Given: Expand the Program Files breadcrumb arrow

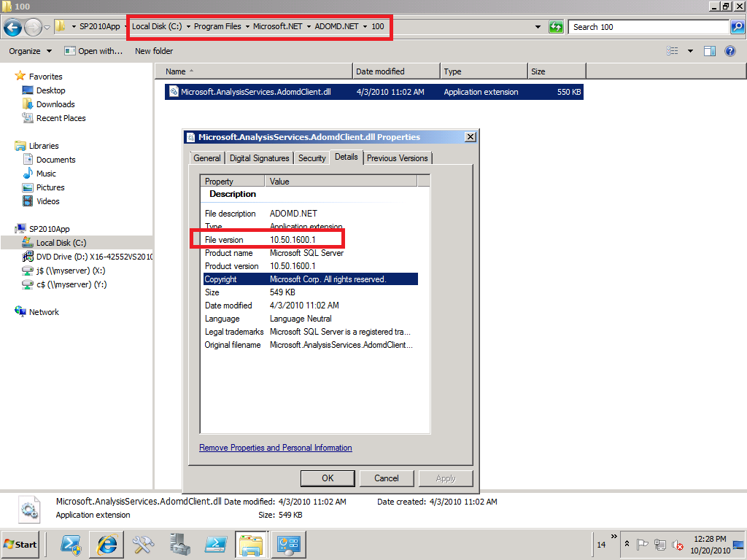Looking at the screenshot, I should pyautogui.click(x=248, y=27).
